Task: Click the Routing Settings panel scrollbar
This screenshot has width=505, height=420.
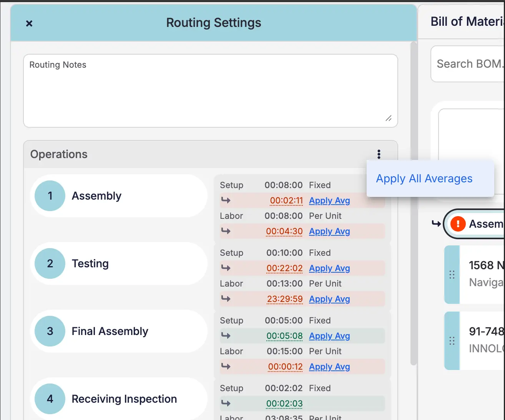Action: point(414,203)
